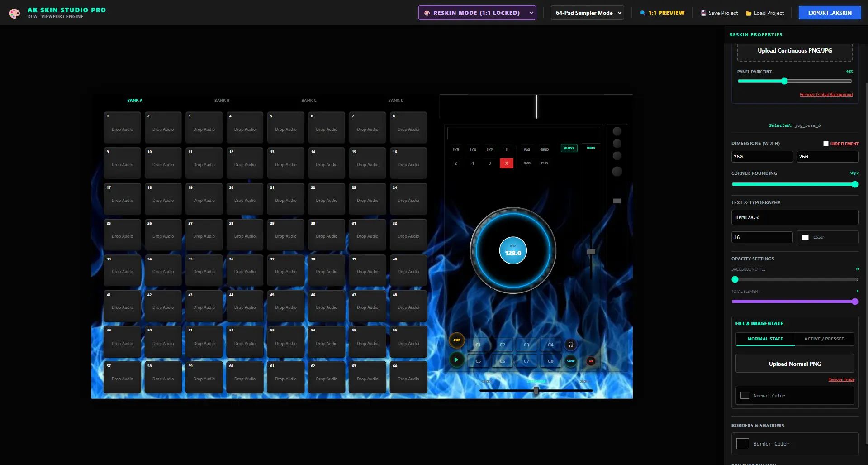Viewport: 868px width, 465px height.
Task: Switch to Bank B
Action: (x=222, y=101)
